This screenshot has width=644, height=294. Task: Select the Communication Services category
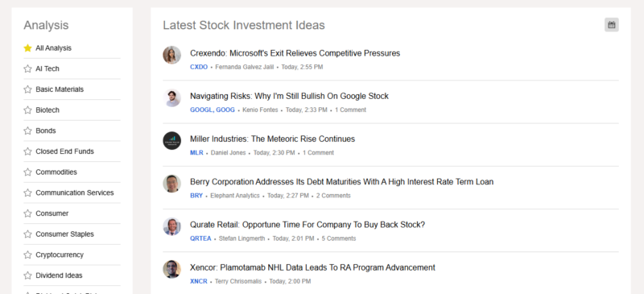tap(75, 193)
